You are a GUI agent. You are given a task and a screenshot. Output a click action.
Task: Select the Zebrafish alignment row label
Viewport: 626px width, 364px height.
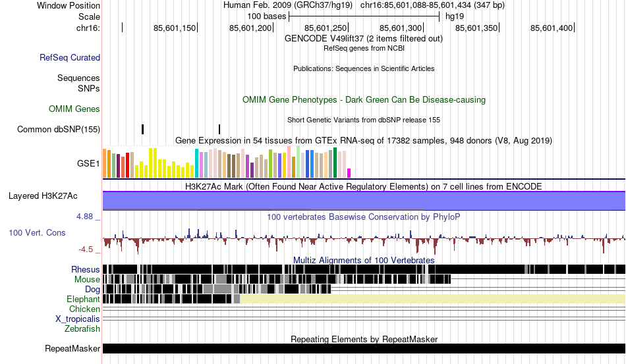click(82, 329)
